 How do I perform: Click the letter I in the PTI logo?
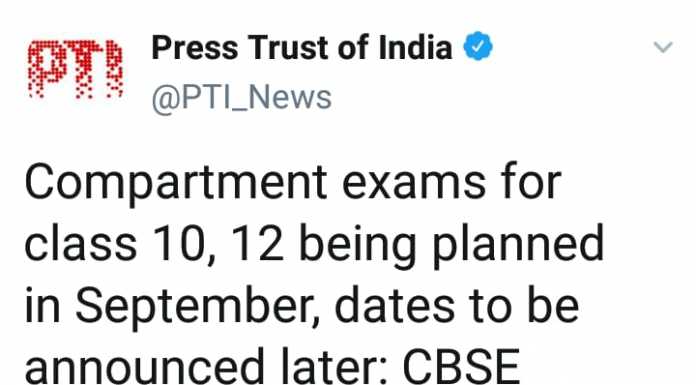point(115,69)
